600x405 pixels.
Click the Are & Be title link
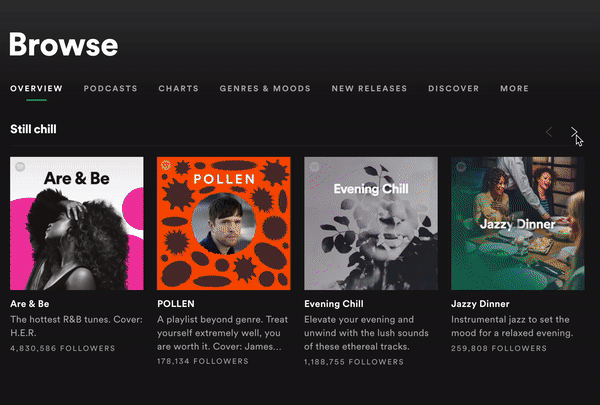pyautogui.click(x=29, y=304)
